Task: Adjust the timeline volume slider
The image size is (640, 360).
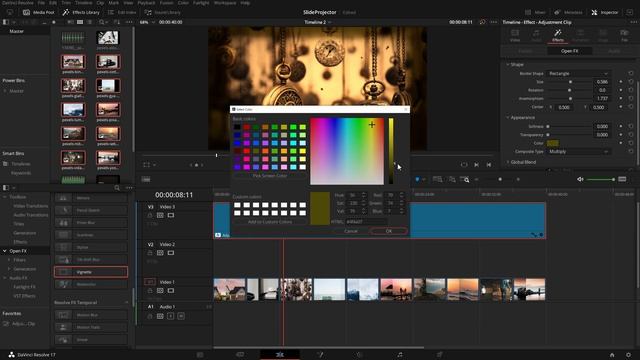Action: pos(600,179)
